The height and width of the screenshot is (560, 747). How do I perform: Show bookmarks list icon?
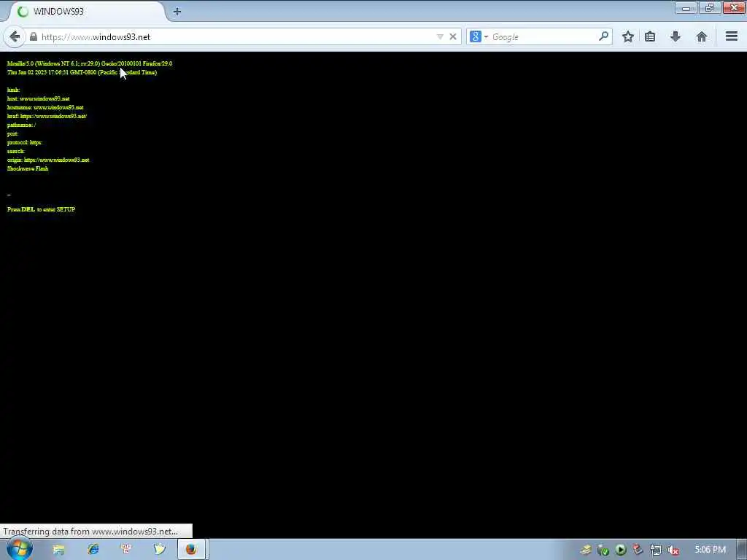(x=650, y=36)
